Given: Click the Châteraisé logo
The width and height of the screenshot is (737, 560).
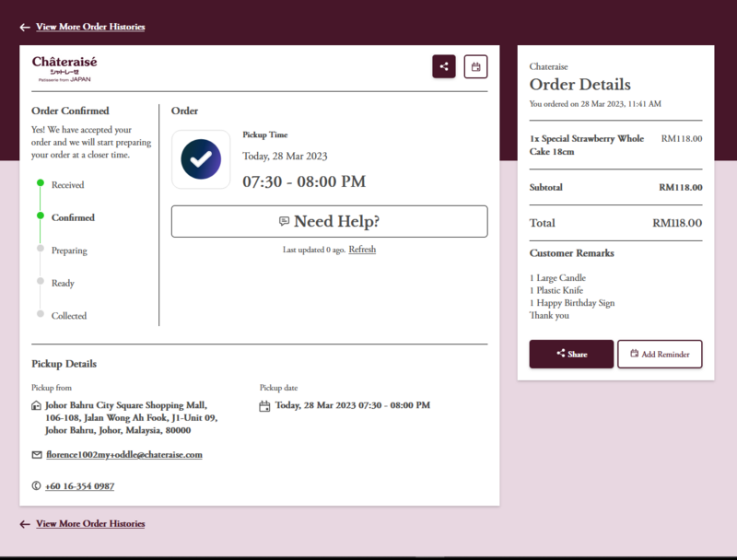Looking at the screenshot, I should pos(64,68).
